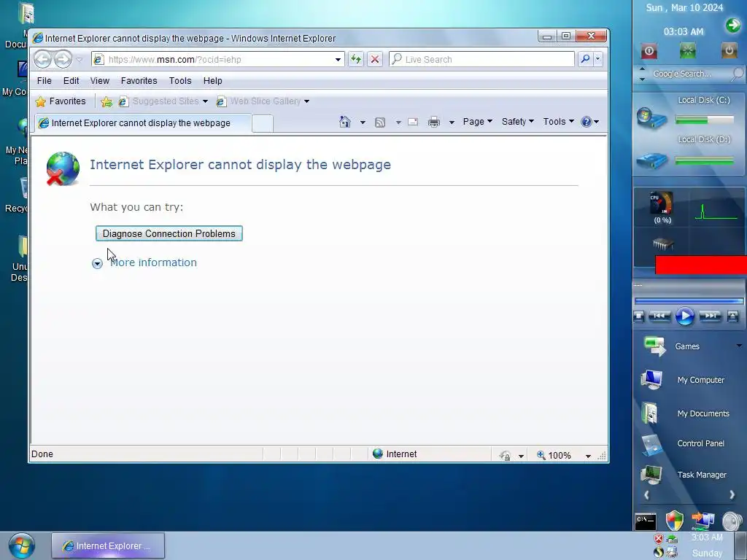Click the Google Search field in sidebar
The height and width of the screenshot is (560, 747).
coord(690,74)
